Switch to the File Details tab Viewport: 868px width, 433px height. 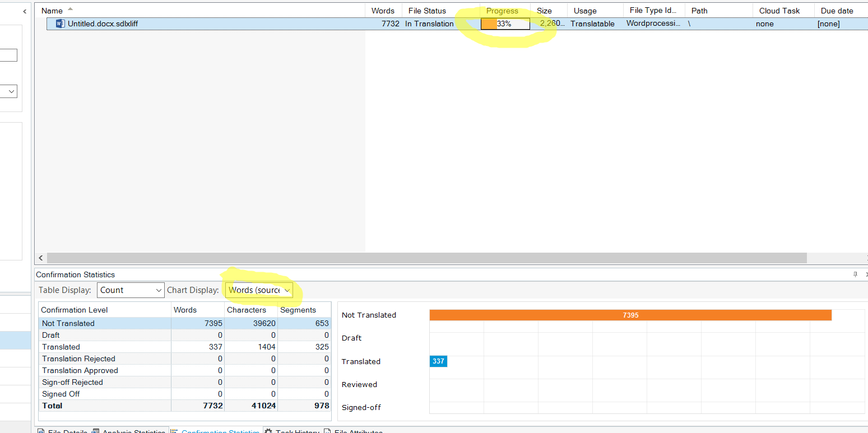[x=62, y=432]
